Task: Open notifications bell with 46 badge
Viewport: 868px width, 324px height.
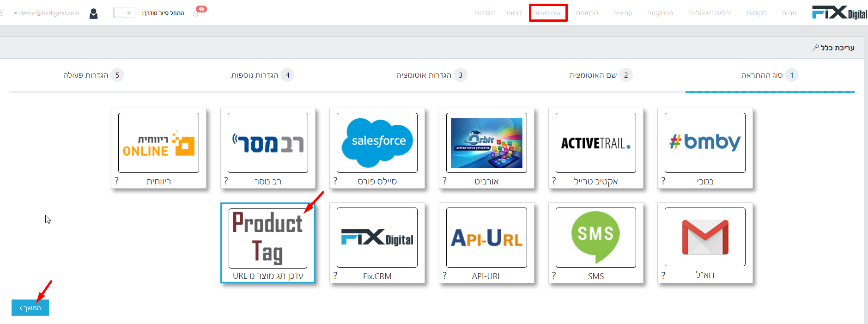Action: point(197,13)
